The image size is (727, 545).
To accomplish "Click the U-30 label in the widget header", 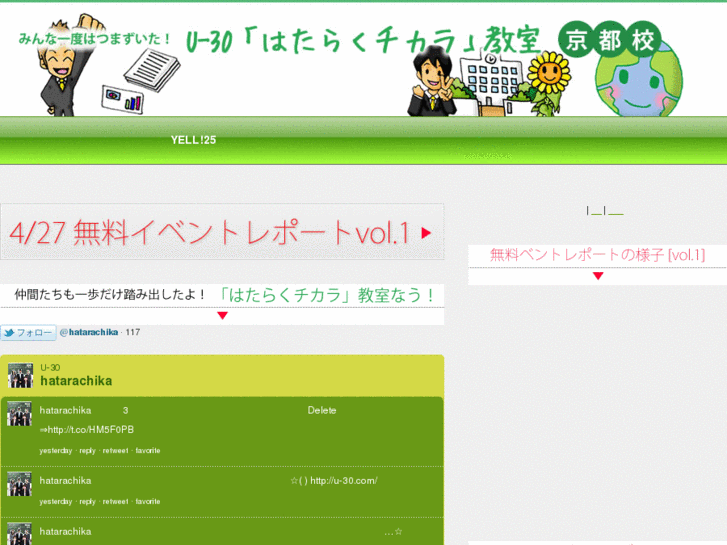I will 50,368.
